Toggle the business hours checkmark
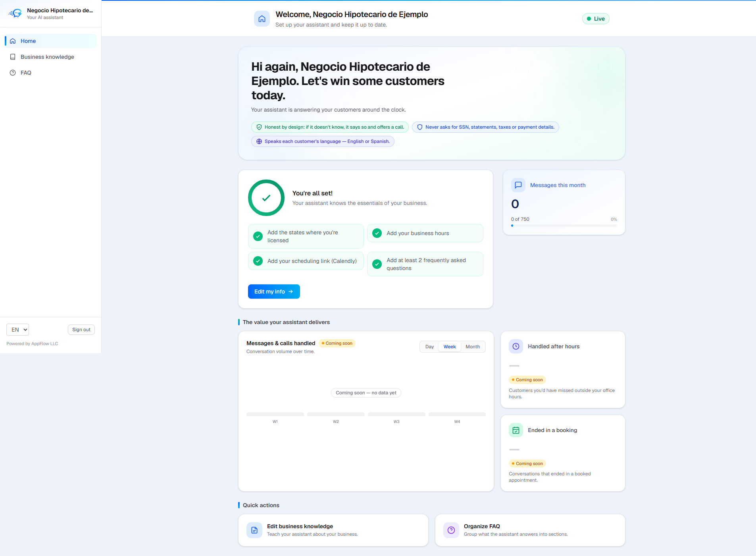 tap(377, 233)
